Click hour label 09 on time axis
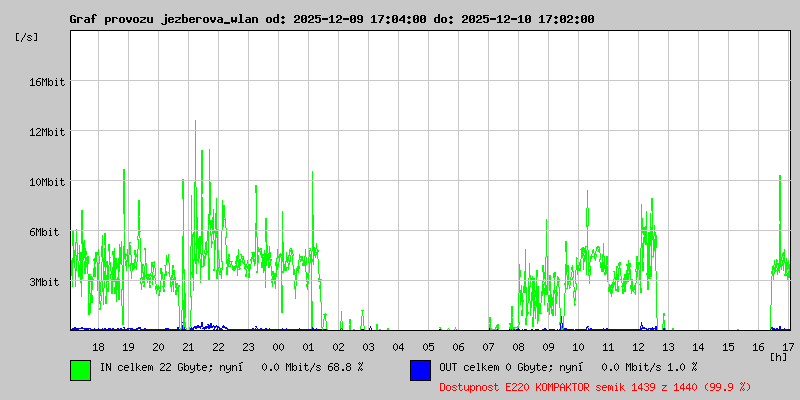Screen dimensions: 800x400 tap(548, 347)
